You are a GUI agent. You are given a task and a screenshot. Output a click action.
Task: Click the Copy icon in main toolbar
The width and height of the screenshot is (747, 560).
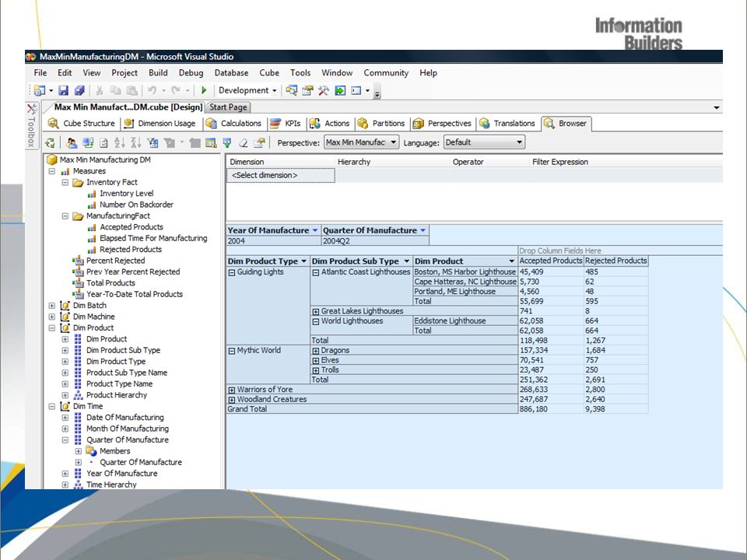point(115,90)
